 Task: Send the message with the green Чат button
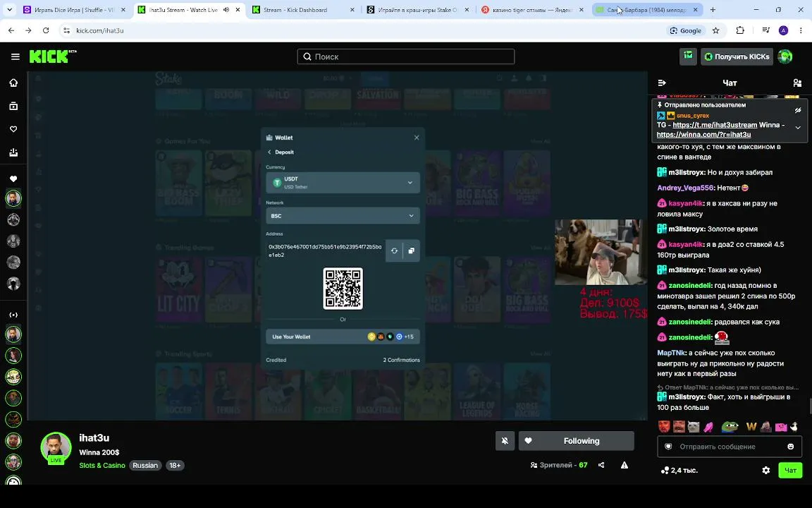pyautogui.click(x=790, y=470)
